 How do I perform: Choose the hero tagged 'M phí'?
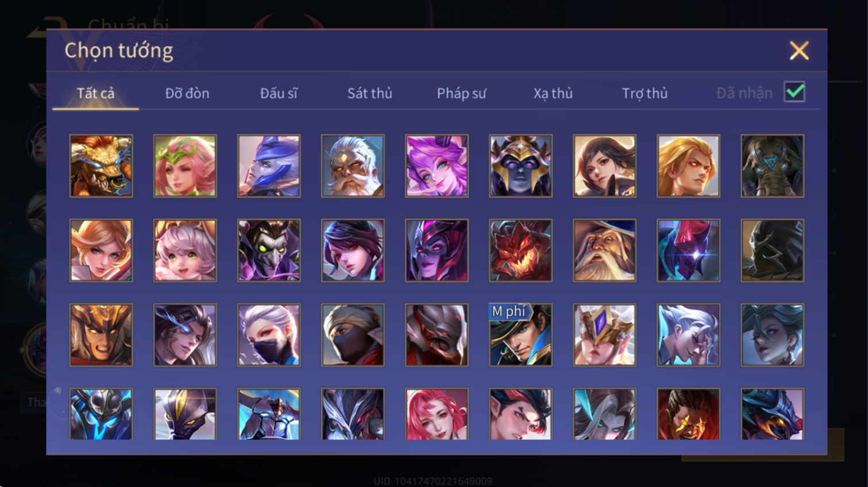(x=520, y=335)
